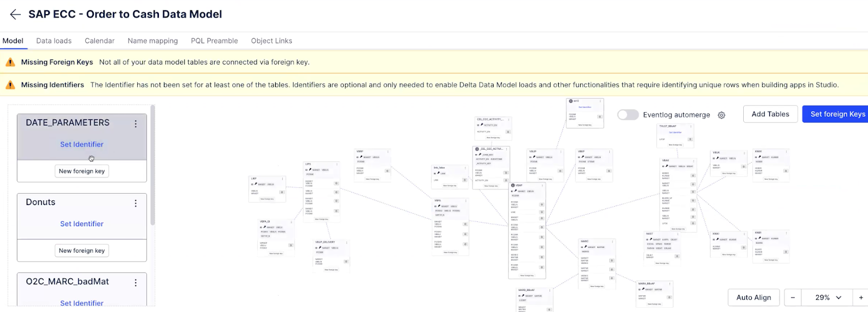Viewport: 868px width, 312px height.
Task: Click New foreign key in MARC diagram node
Action: (597, 286)
